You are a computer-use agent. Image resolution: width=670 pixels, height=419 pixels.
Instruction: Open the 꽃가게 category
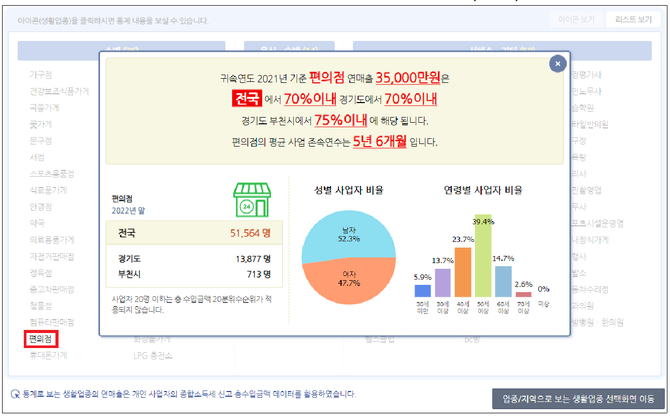(41, 124)
